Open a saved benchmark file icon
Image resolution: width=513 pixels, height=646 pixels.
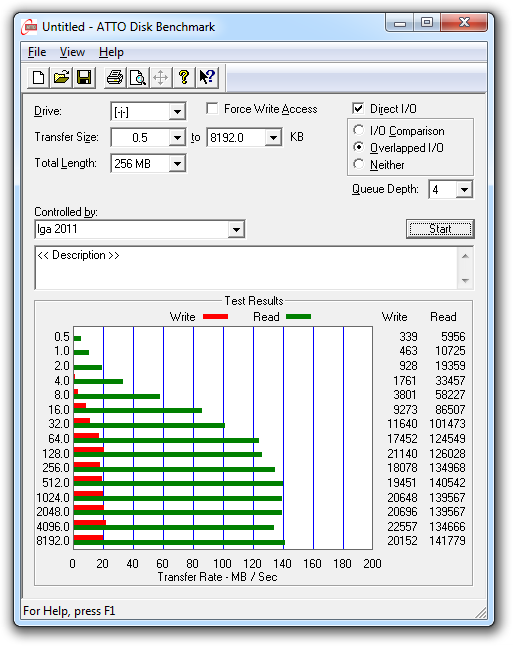point(61,77)
